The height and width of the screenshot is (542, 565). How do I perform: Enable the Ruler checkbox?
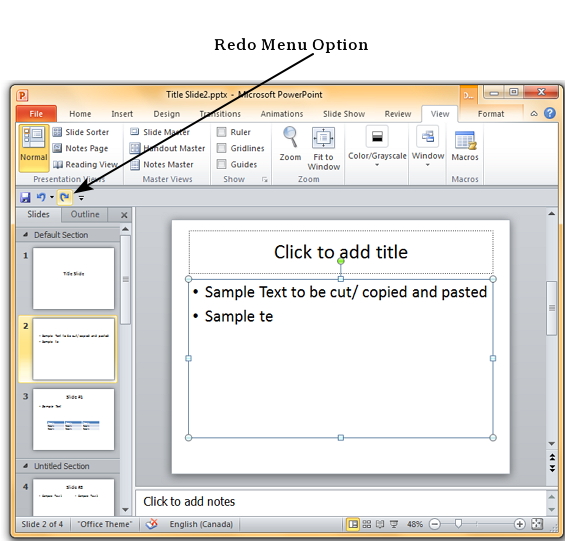(221, 132)
